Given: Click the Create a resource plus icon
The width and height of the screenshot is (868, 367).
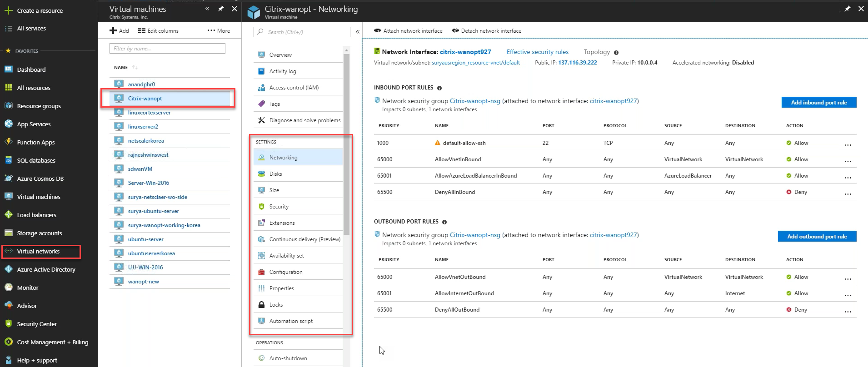Looking at the screenshot, I should pos(8,10).
